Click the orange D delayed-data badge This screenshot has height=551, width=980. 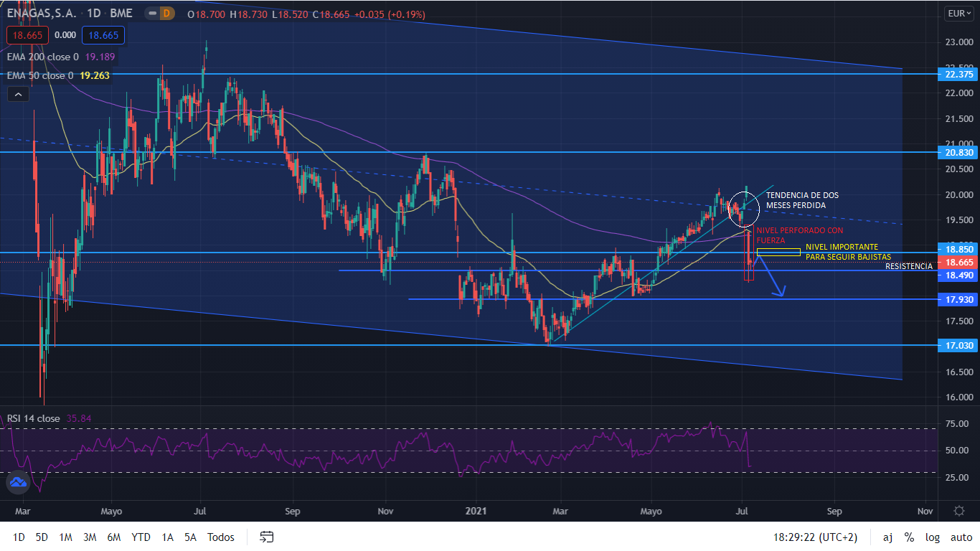[166, 14]
